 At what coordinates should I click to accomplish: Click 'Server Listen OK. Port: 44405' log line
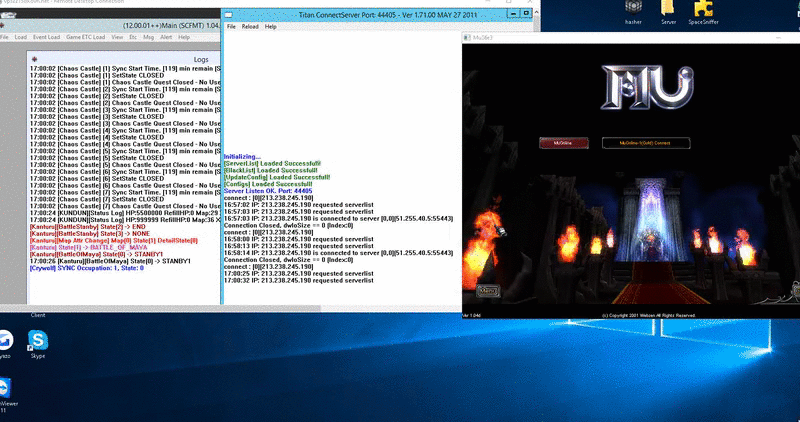268,191
